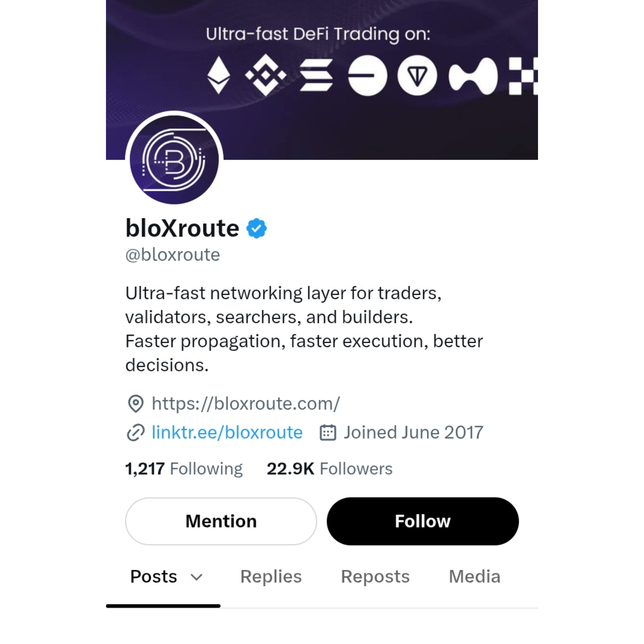This screenshot has height=644, width=644.
Task: Switch to the Media tab
Action: (x=475, y=577)
